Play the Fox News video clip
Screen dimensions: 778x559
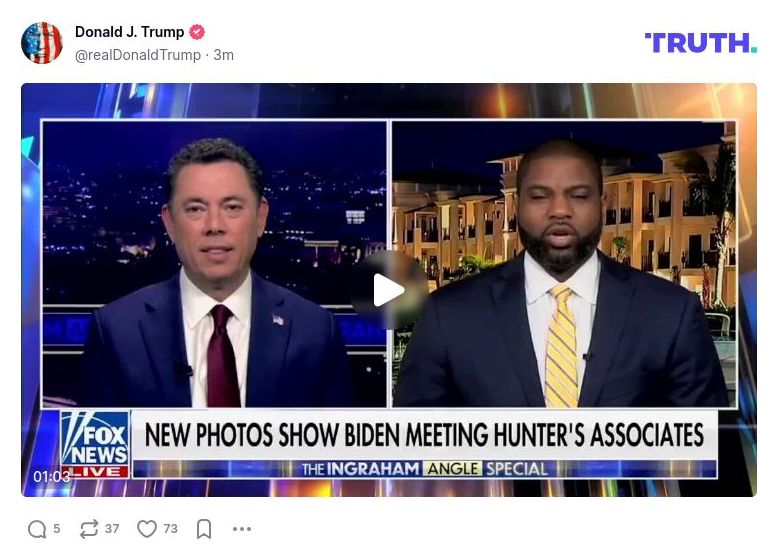click(389, 290)
